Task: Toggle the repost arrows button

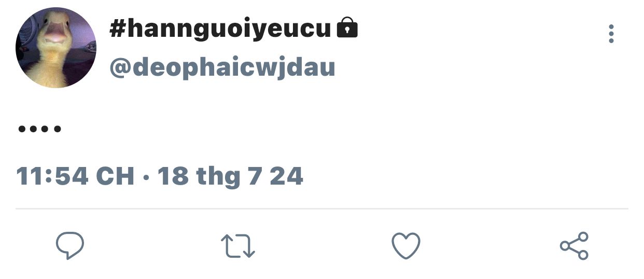Action: pyautogui.click(x=238, y=246)
